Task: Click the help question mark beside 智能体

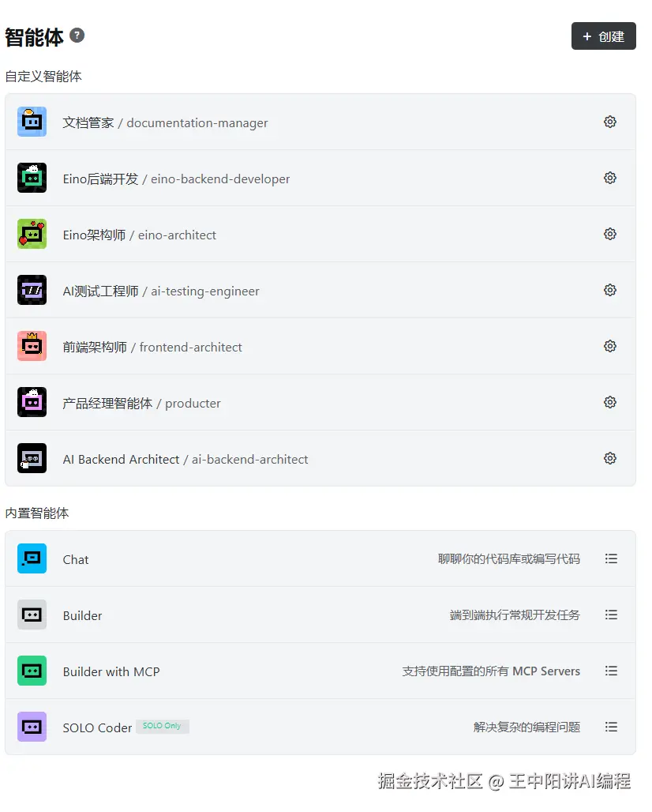Action: 77,35
